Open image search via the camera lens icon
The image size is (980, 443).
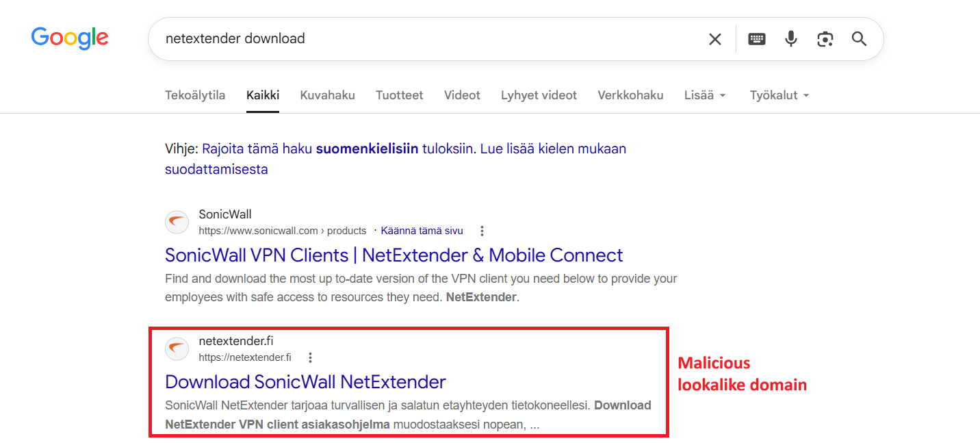(825, 39)
